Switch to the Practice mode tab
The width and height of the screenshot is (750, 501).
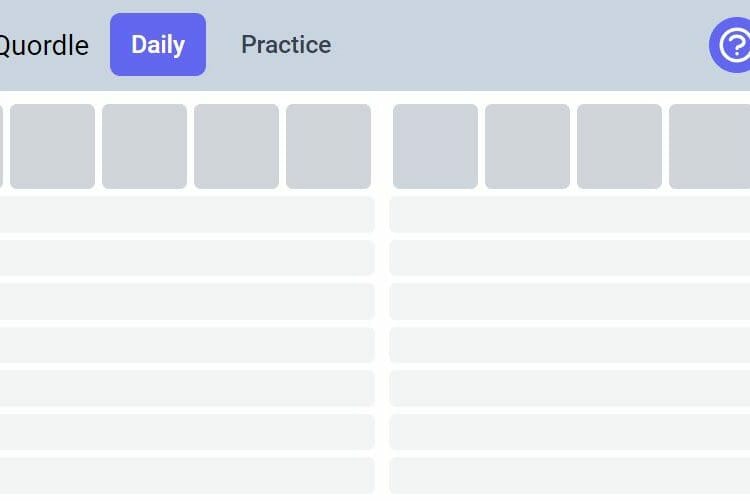[286, 45]
